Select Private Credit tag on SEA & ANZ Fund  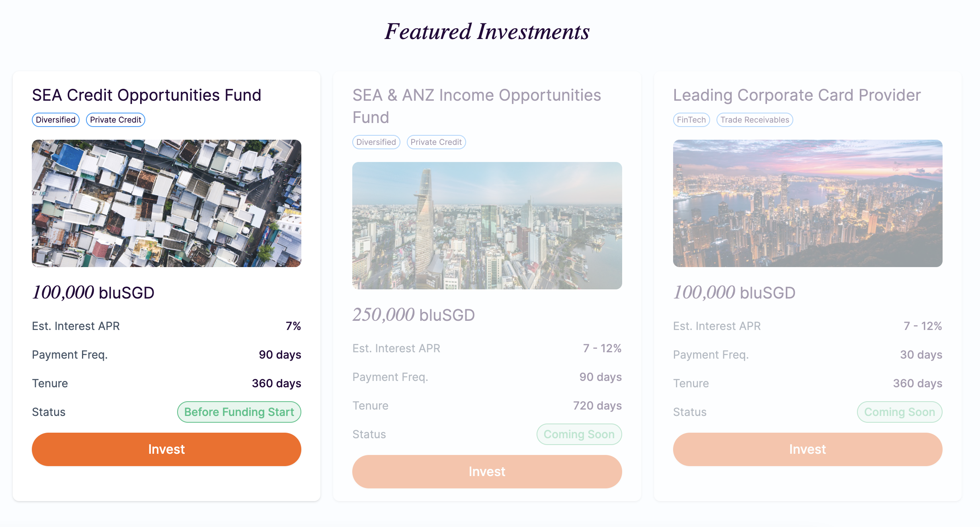436,142
